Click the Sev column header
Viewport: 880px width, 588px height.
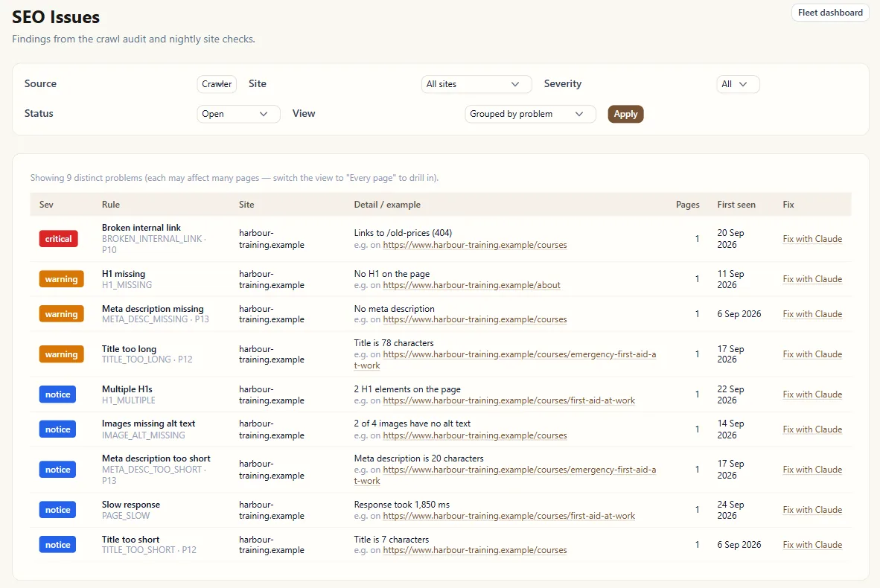[46, 204]
